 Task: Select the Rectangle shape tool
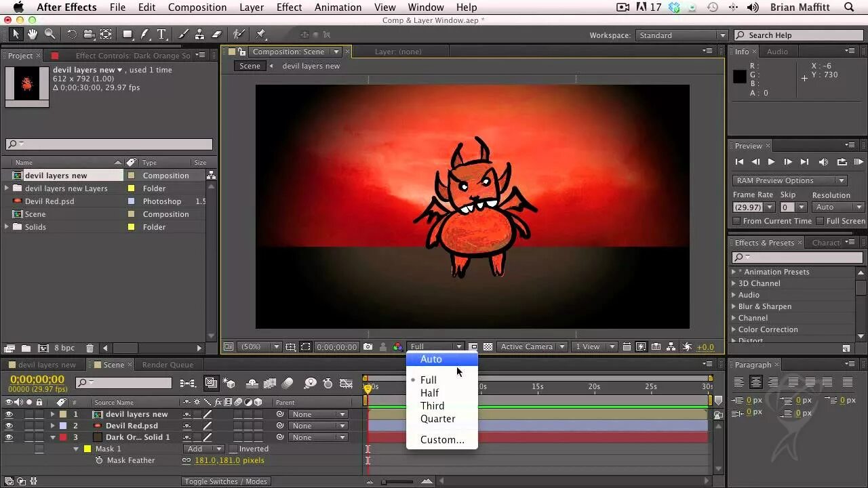click(x=127, y=34)
